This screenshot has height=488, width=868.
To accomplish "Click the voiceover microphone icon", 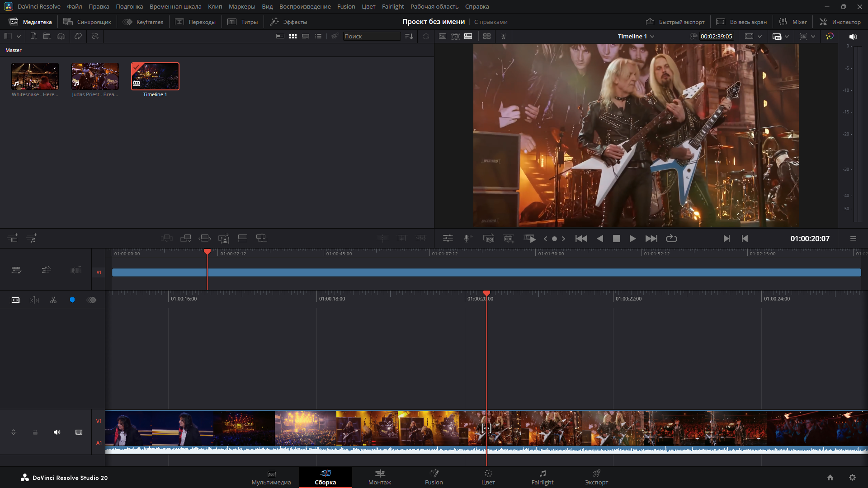I will 468,239.
